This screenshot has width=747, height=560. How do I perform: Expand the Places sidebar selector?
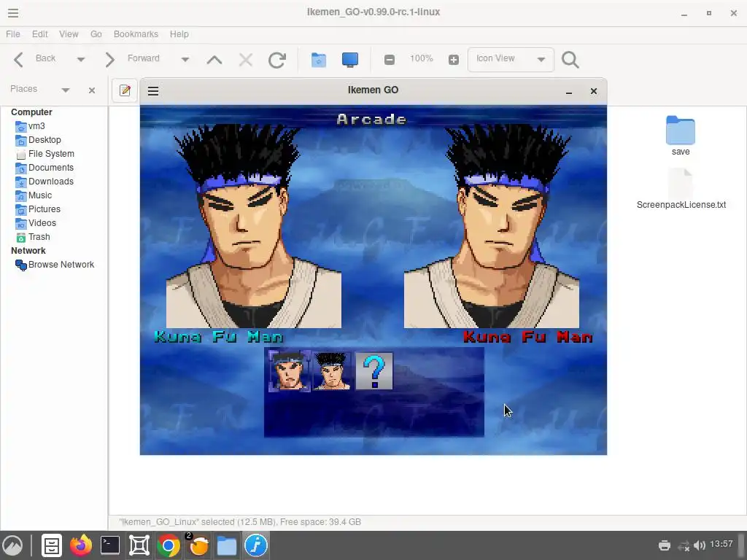coord(66,90)
